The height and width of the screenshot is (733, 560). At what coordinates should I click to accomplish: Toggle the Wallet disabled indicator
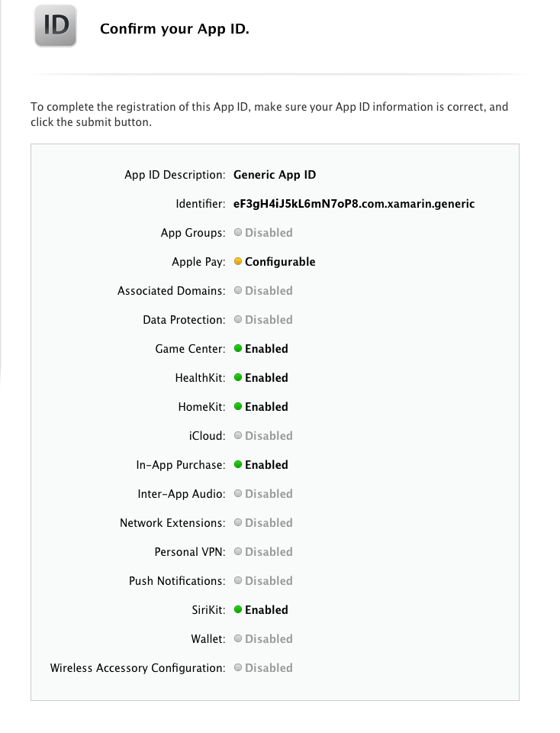click(238, 639)
